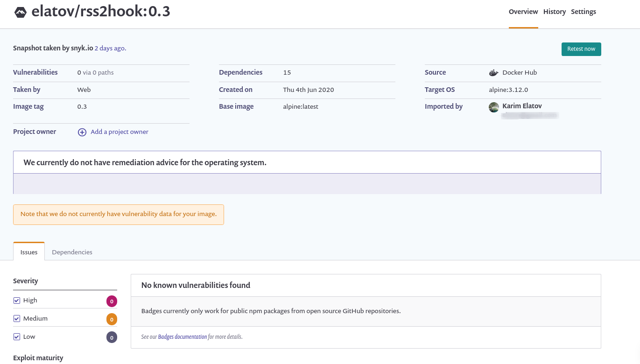The height and width of the screenshot is (364, 640).
Task: Click the Dependencies count value 15
Action: (x=287, y=72)
